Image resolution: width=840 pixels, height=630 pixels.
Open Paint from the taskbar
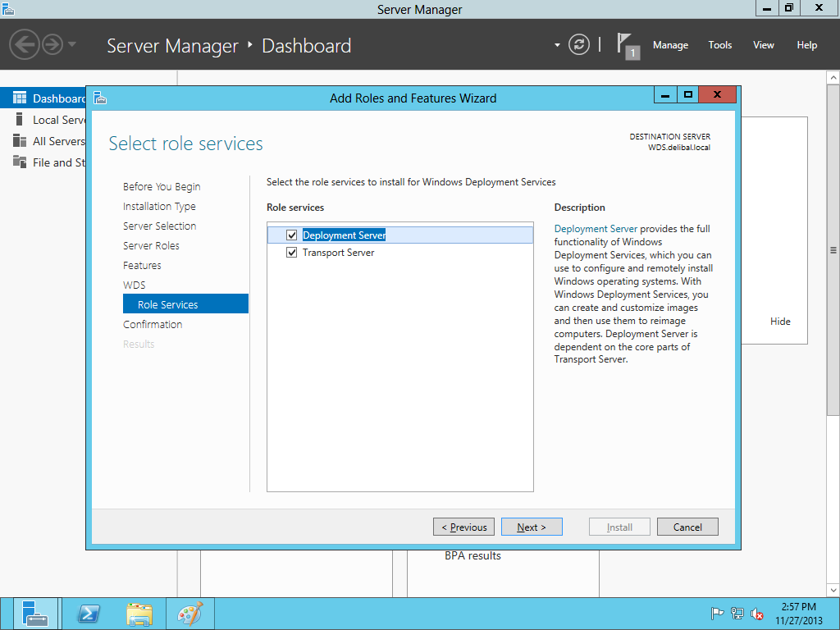point(189,614)
